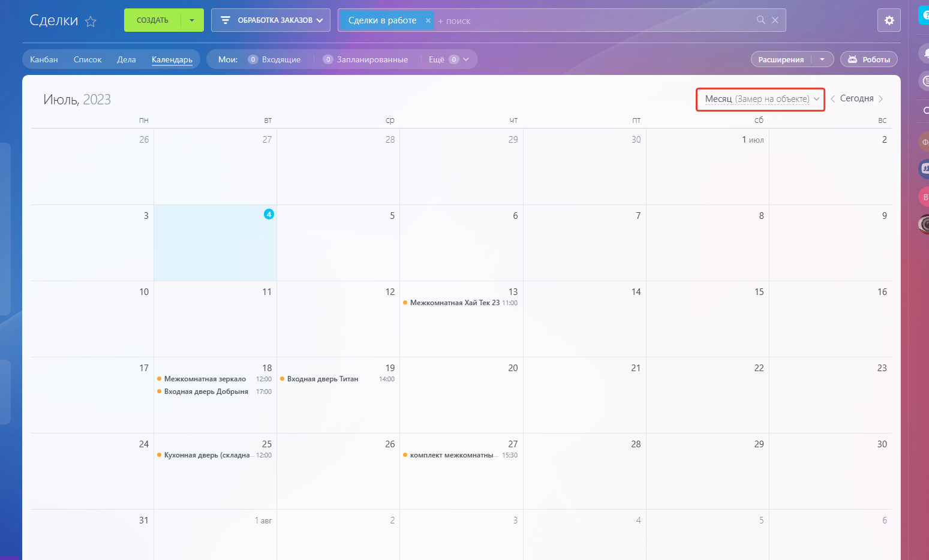Select day number 10 in the calendar
929x560 pixels.
pyautogui.click(x=144, y=292)
